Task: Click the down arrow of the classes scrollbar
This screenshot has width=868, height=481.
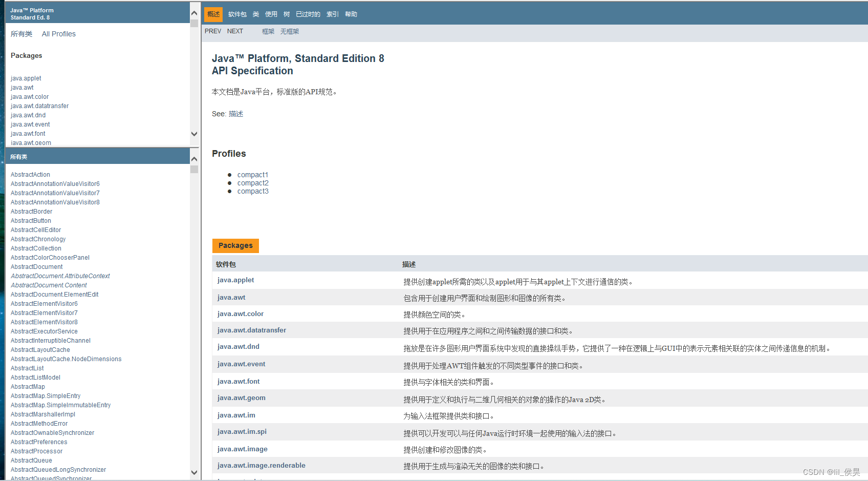Action: coord(194,472)
